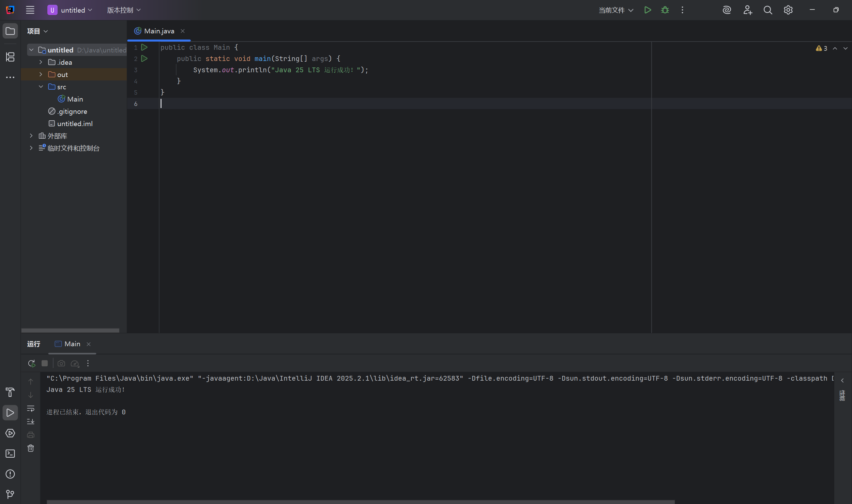Click the horizontal scrollbar of the console

click(360, 502)
